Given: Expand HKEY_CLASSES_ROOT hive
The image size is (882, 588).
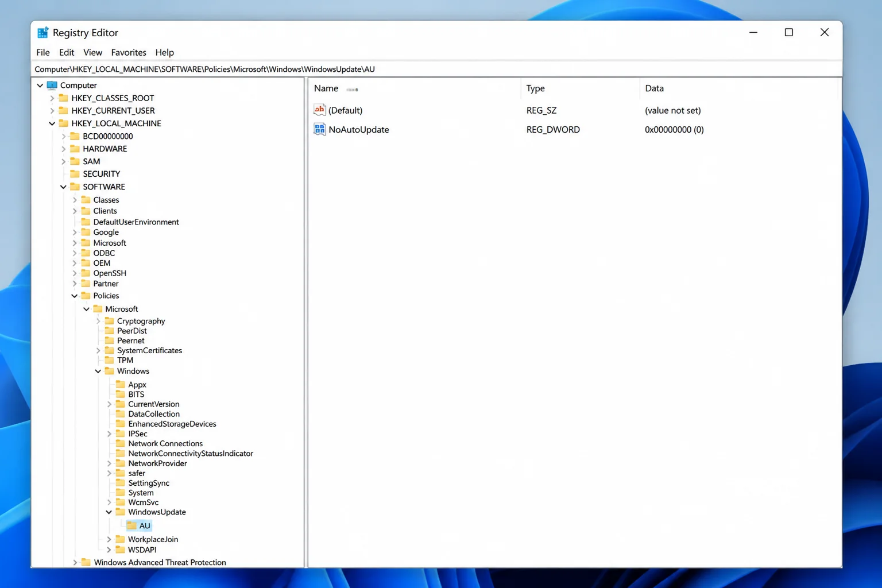Looking at the screenshot, I should tap(52, 98).
